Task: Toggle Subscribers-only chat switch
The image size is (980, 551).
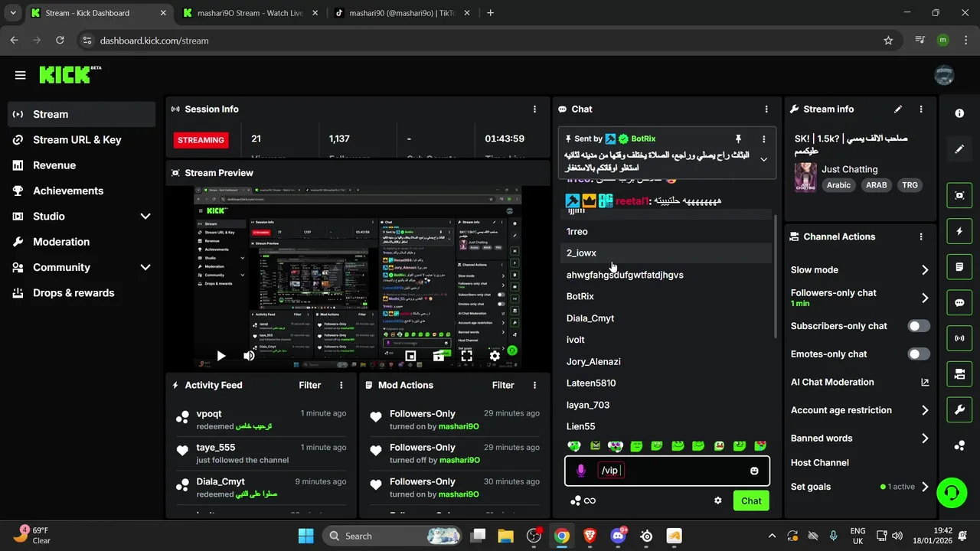Action: (919, 326)
